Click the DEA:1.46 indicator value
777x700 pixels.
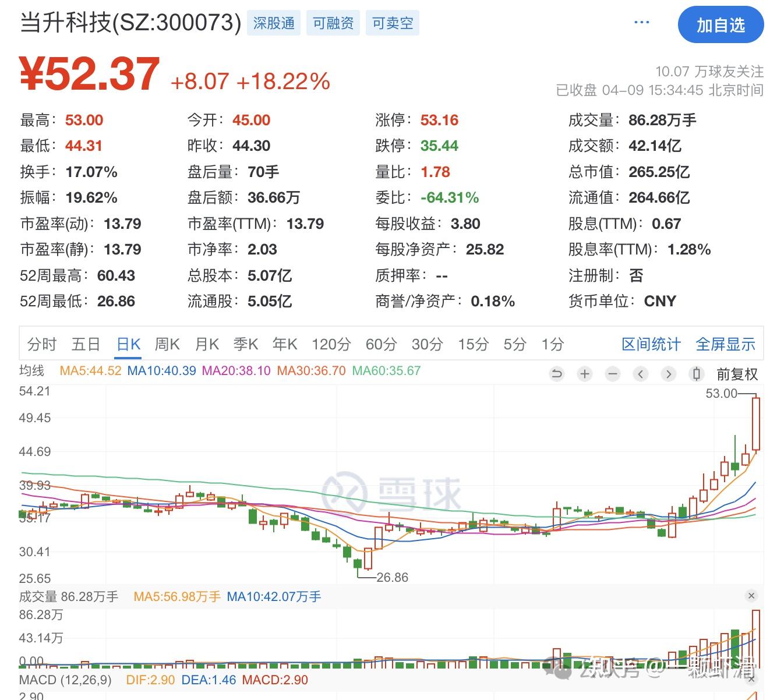[209, 680]
